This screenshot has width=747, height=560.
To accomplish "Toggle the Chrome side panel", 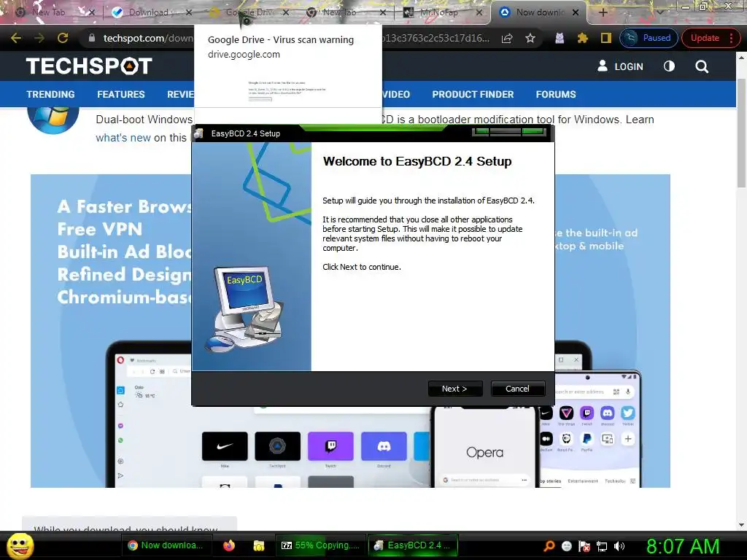I will pos(606,38).
